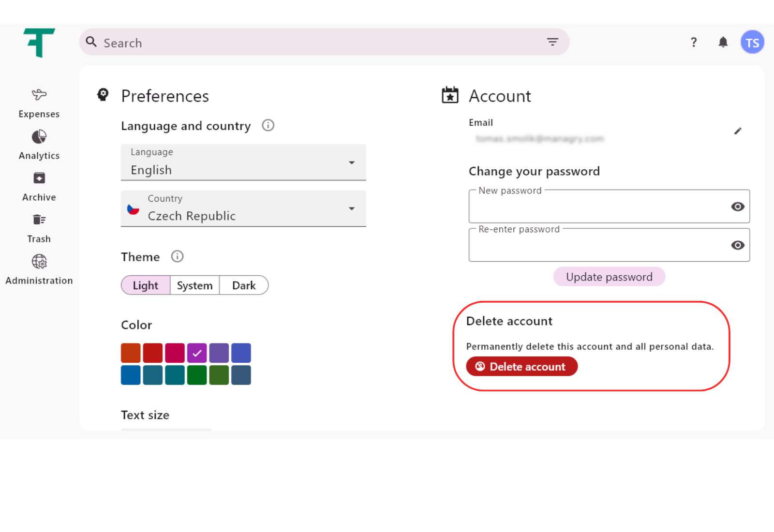Show info for Language and country
774x532 pixels.
(x=268, y=126)
